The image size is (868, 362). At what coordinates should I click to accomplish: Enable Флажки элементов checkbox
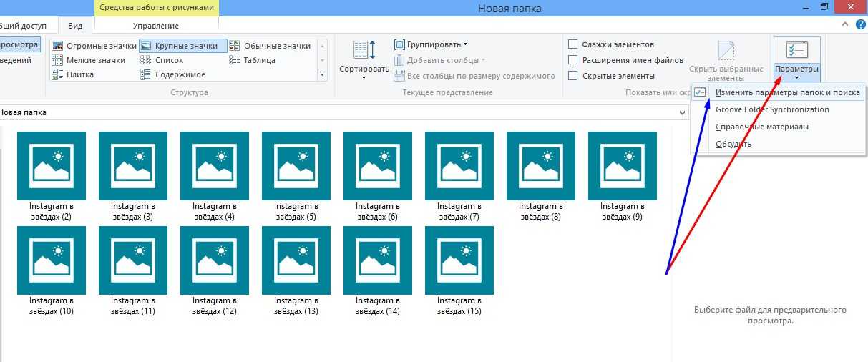pyautogui.click(x=573, y=44)
